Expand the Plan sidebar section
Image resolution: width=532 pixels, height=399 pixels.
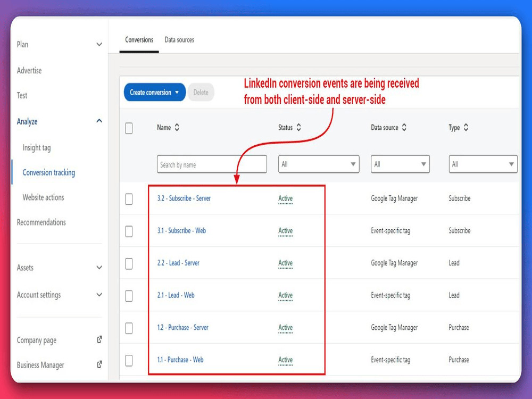tap(99, 45)
